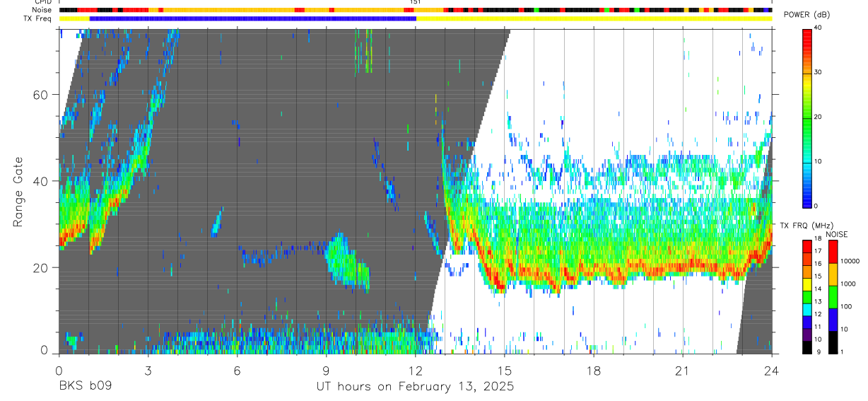Click the red block of the NOISE scale
Screen dimensions: 868x401
tap(833, 252)
